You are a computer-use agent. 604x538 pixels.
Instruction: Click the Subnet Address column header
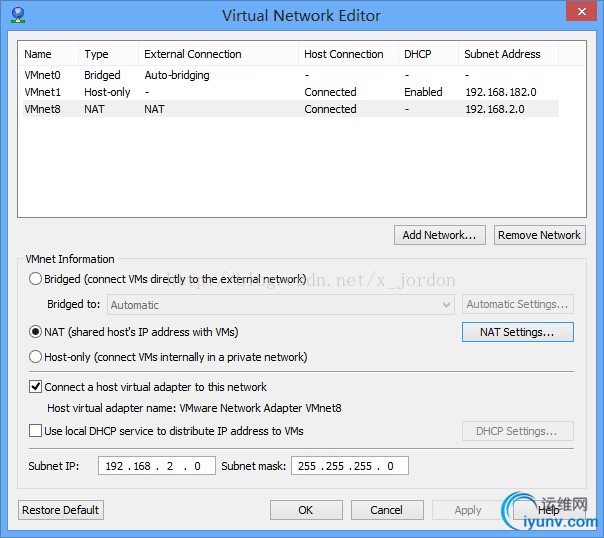508,54
